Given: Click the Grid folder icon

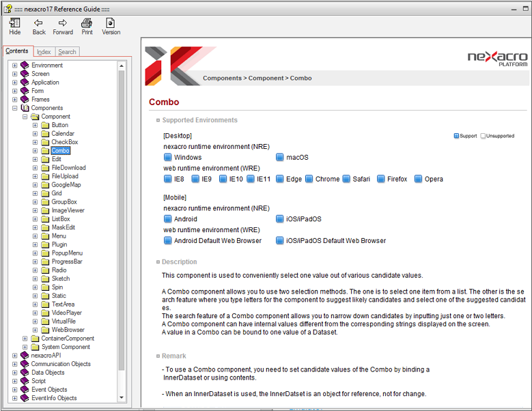Looking at the screenshot, I should [45, 193].
